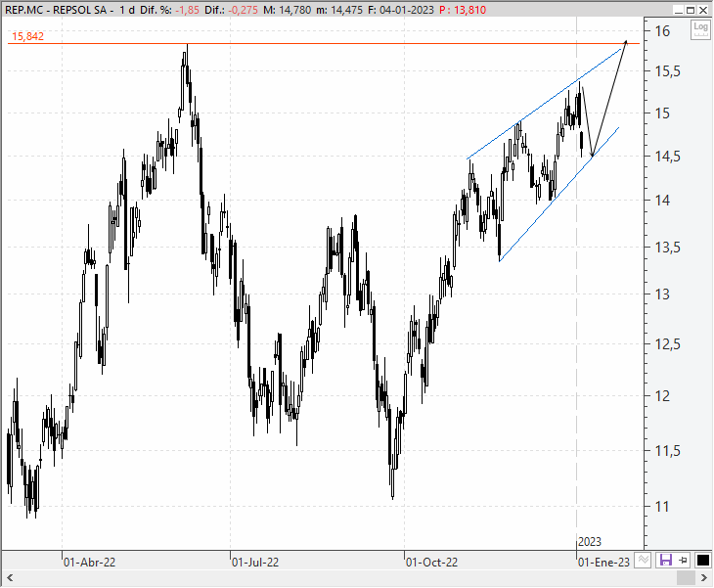Maximize the REP.MC chart window
This screenshot has height=588, width=714.
pyautogui.click(x=691, y=10)
